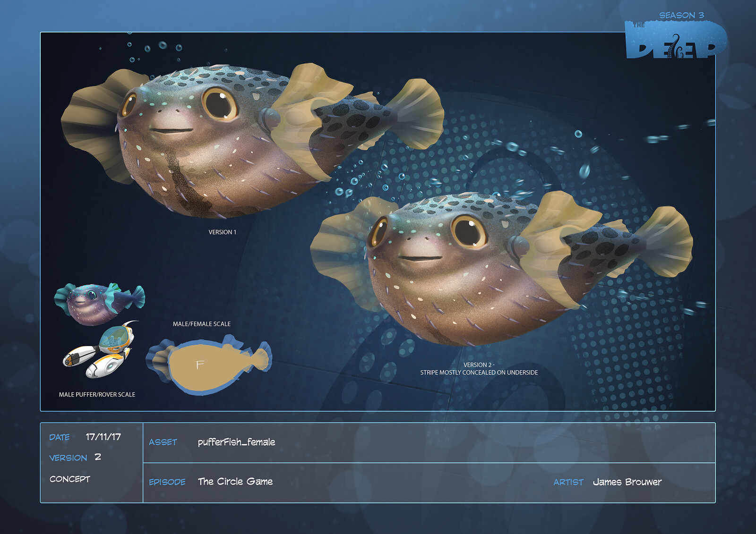Click the 'CONCEPT' text
756x534 pixels.
(70, 479)
